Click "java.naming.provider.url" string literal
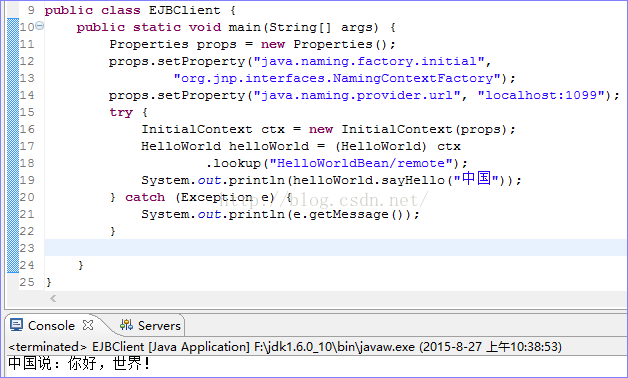 pyautogui.click(x=357, y=95)
